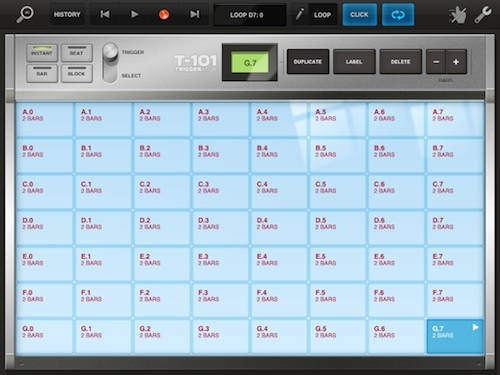Flip the Trigger/Select switch
The image size is (500, 375).
click(110, 63)
